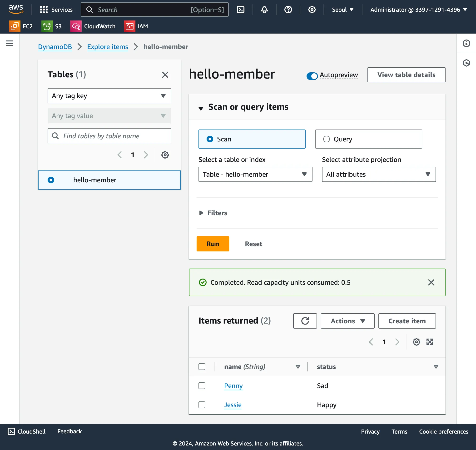
Task: Click the EC2 service shortcut icon
Action: pos(15,26)
